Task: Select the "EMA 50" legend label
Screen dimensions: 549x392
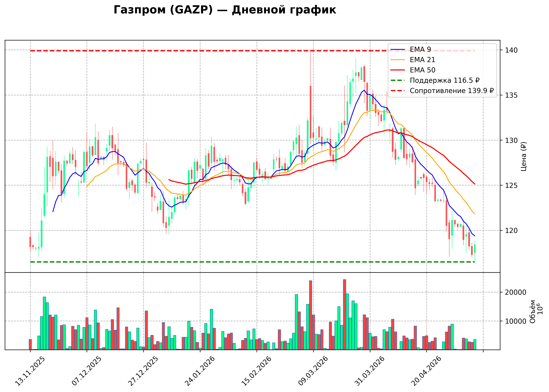Action: (423, 70)
